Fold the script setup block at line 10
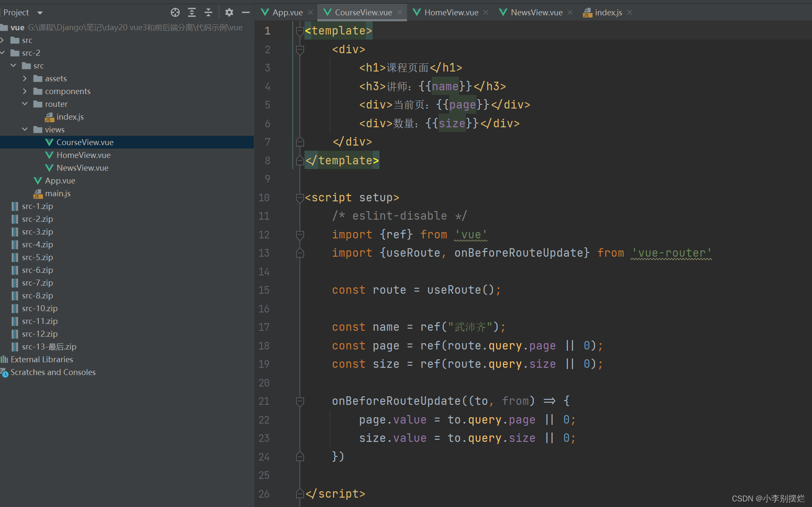 (x=300, y=198)
